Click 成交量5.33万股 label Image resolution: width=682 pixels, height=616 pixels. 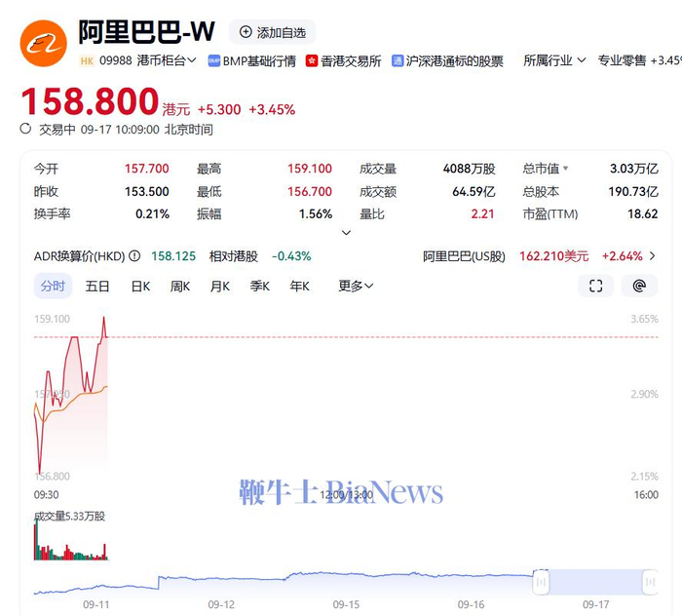(x=69, y=516)
